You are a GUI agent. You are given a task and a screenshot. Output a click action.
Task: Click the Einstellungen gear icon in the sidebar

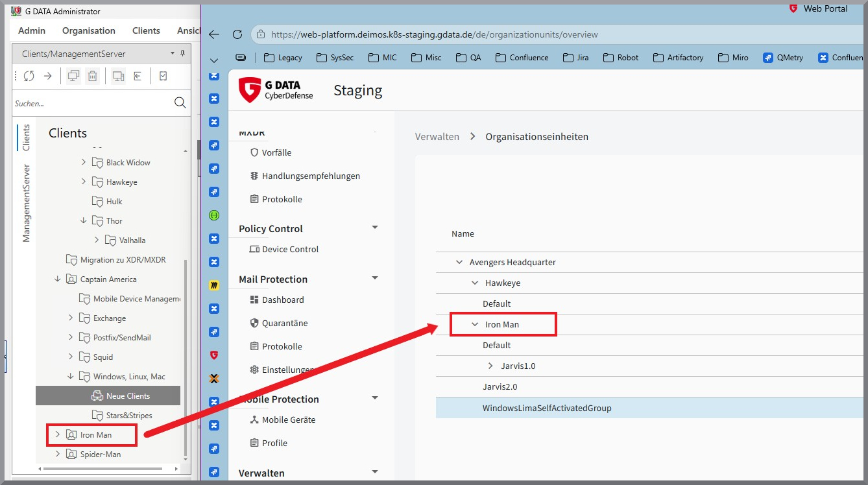(x=254, y=370)
